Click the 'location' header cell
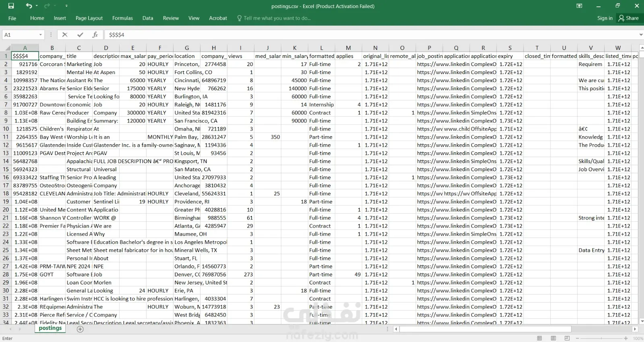The height and width of the screenshot is (342, 644). [187, 56]
